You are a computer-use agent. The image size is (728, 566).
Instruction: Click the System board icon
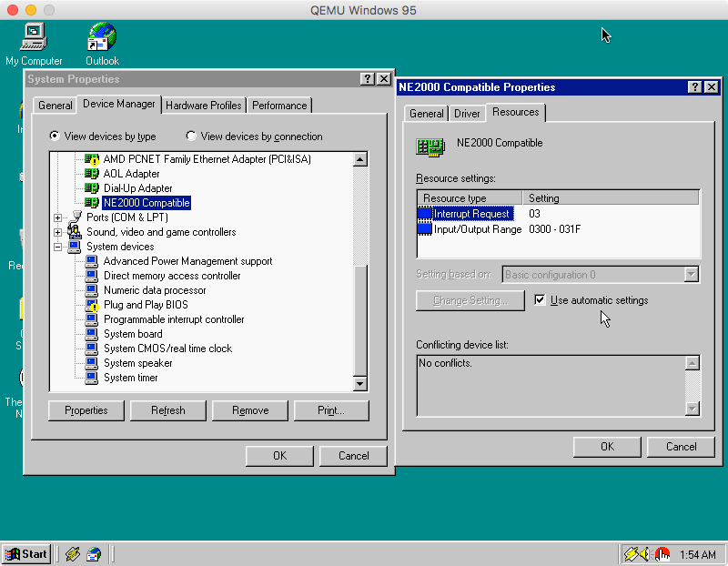(92, 334)
